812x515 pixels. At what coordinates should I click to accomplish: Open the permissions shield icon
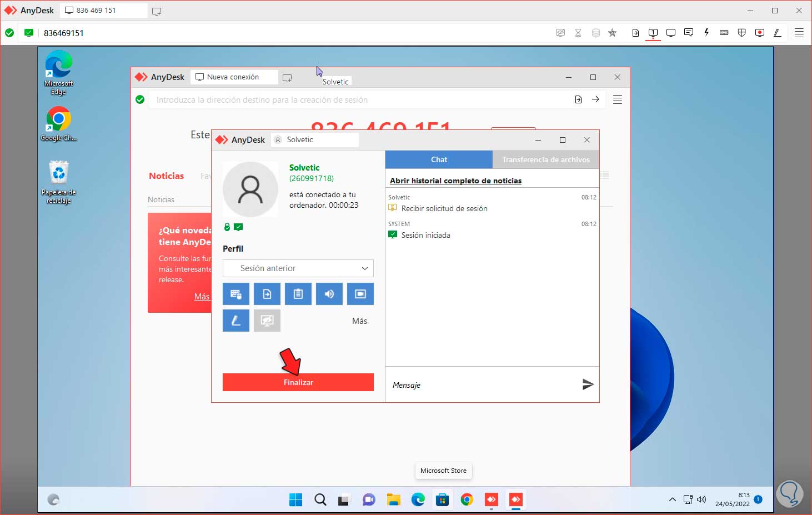coord(741,33)
